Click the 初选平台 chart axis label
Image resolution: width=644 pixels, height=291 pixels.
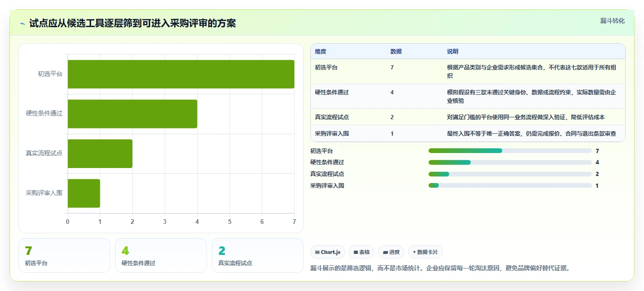(x=50, y=74)
